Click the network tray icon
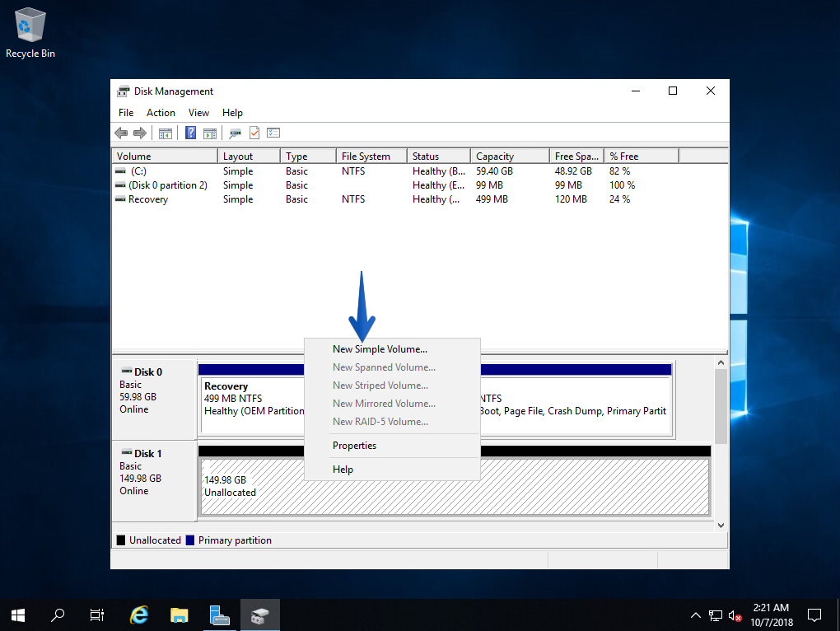Screen dimensions: 840x631 click(716, 615)
